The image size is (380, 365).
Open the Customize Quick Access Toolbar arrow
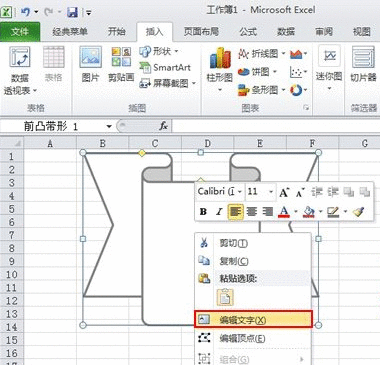[x=89, y=13]
